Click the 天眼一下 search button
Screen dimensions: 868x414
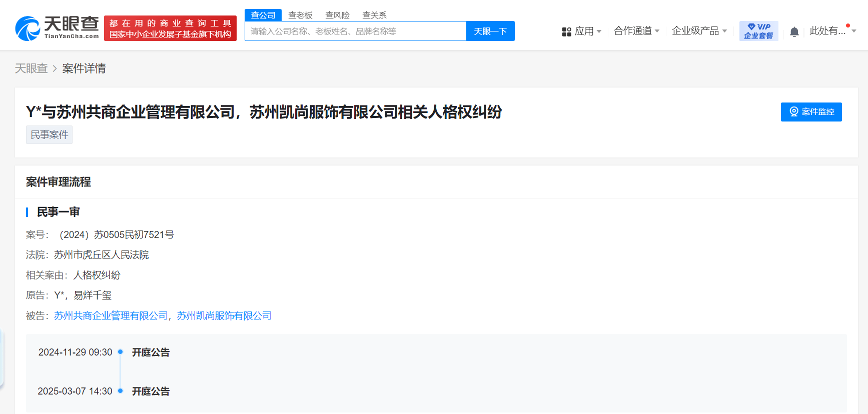[x=490, y=31]
